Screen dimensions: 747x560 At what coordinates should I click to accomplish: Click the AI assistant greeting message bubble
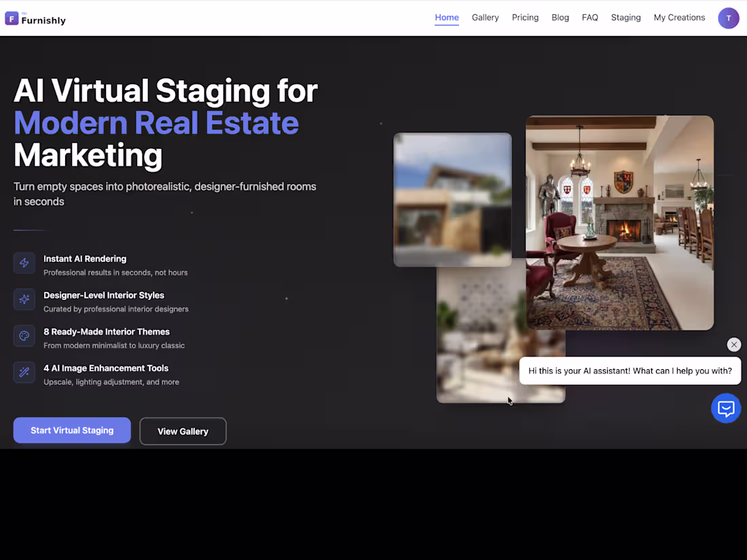tap(630, 371)
